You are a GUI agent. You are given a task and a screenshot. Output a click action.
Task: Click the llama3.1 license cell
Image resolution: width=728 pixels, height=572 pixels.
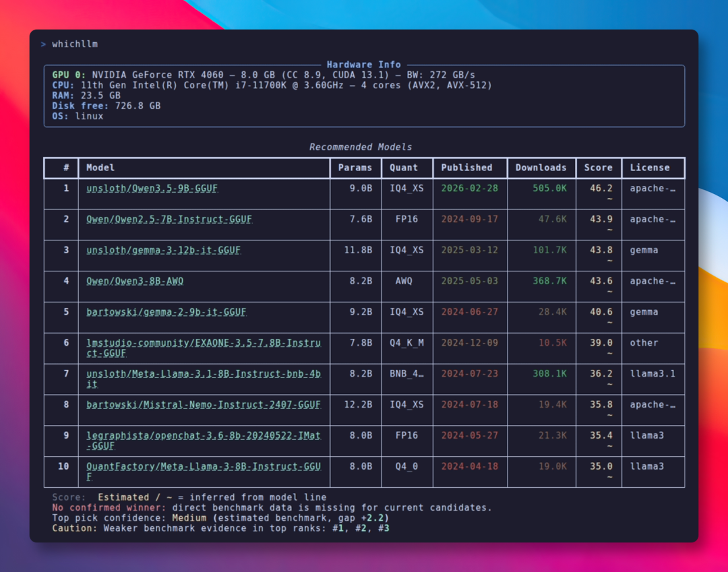tap(653, 373)
